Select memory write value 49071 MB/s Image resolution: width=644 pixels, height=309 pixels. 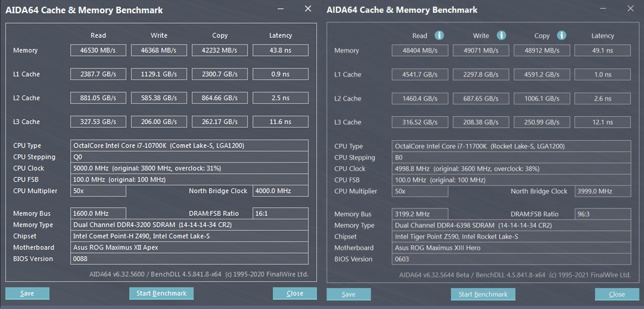point(481,50)
